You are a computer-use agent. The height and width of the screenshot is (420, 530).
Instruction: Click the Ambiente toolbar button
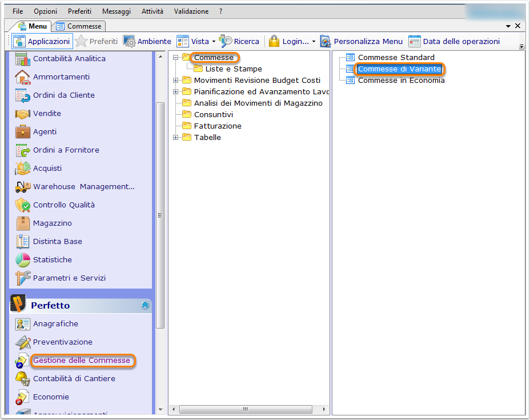click(x=147, y=42)
